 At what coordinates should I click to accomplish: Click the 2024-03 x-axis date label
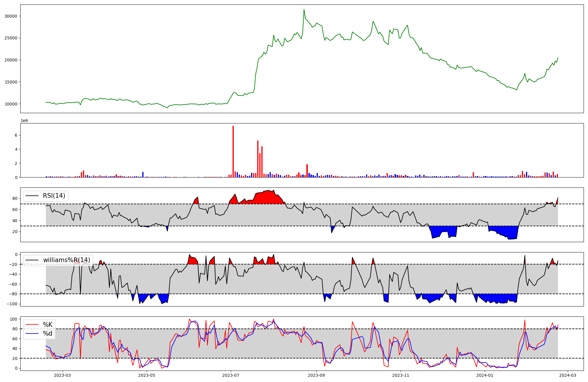(567, 375)
